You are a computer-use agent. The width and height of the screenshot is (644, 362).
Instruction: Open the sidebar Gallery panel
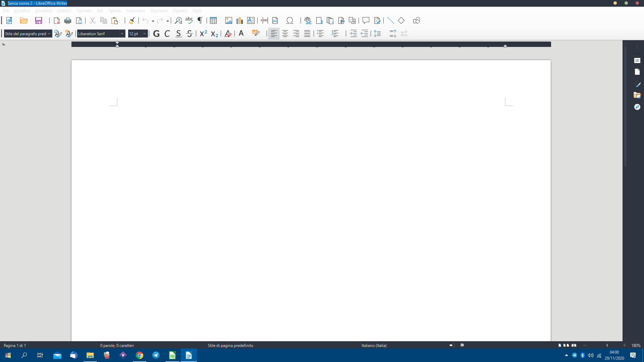(637, 96)
